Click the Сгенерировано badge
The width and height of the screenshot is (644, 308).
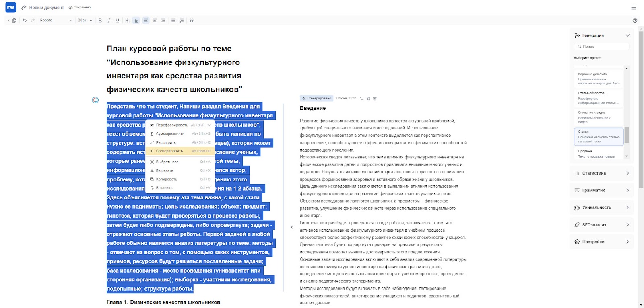coord(317,98)
